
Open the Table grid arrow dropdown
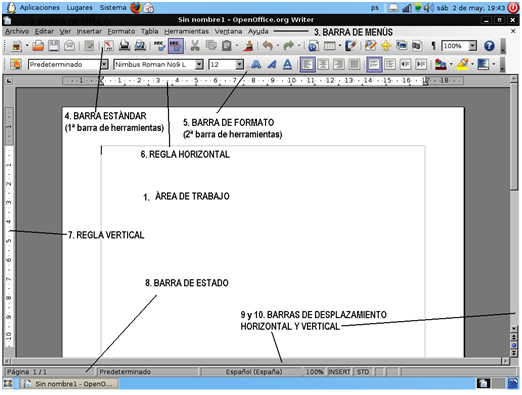coord(340,46)
